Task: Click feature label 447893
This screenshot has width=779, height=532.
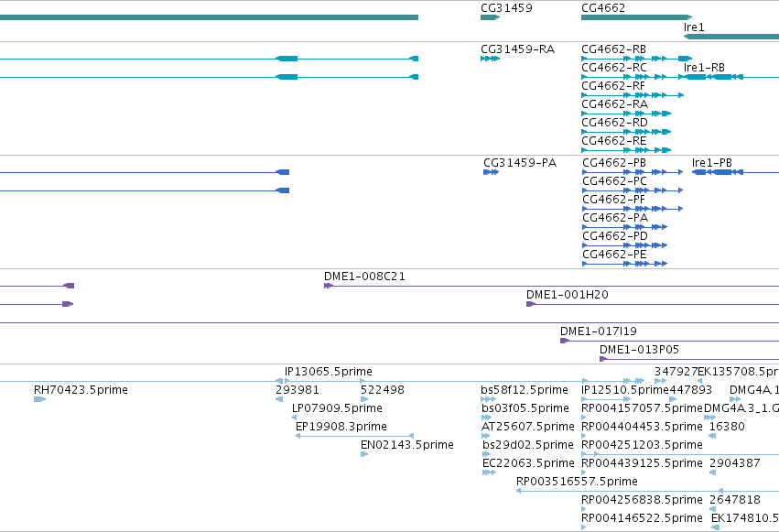Action: pyautogui.click(x=690, y=390)
